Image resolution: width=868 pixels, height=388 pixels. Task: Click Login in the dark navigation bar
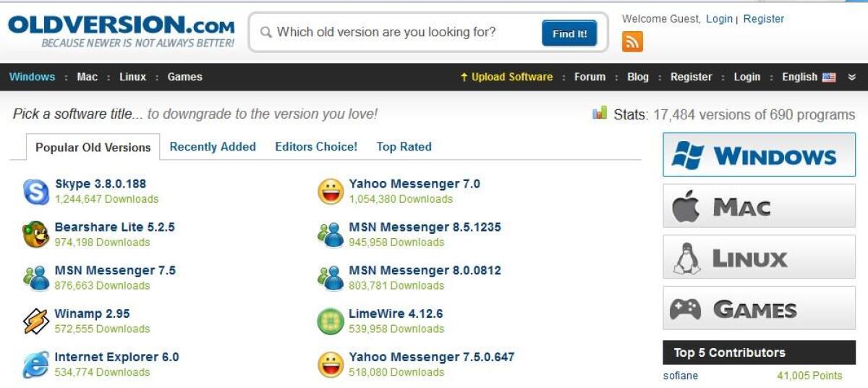(747, 77)
